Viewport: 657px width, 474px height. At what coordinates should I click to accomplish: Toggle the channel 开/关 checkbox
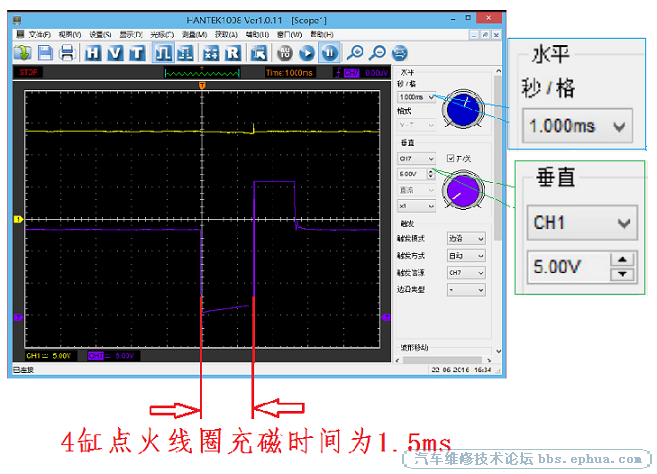tap(451, 158)
